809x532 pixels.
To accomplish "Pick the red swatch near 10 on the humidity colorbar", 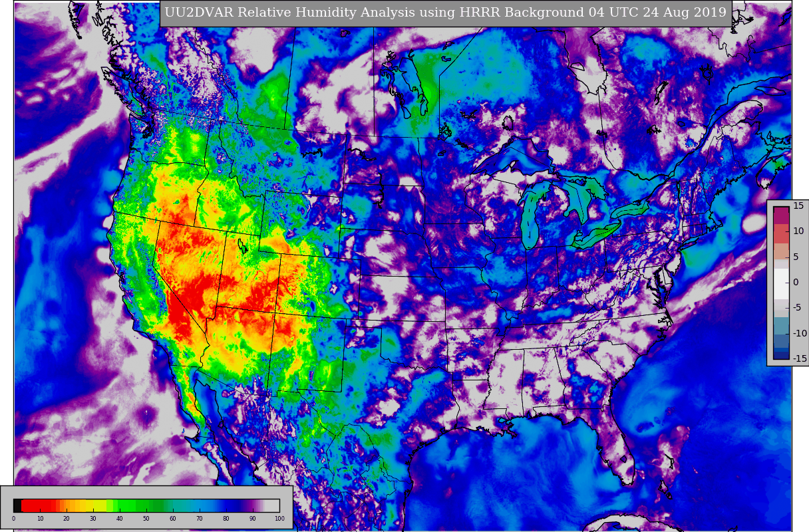I will coord(37,505).
